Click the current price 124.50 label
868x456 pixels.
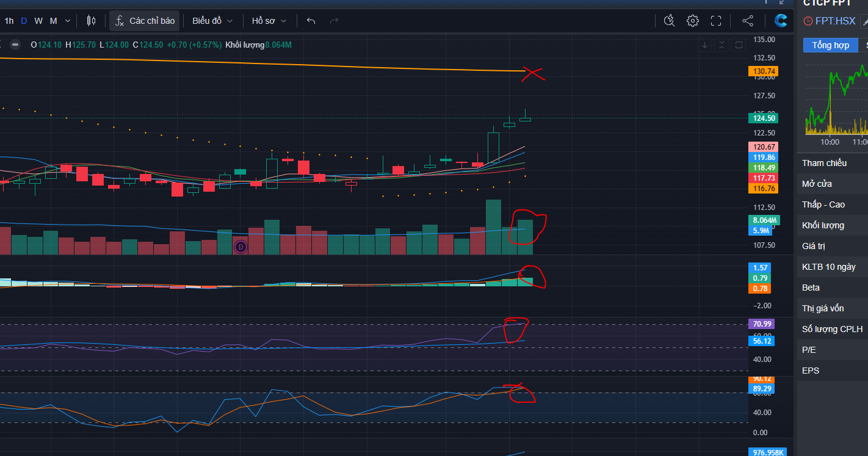click(x=764, y=118)
